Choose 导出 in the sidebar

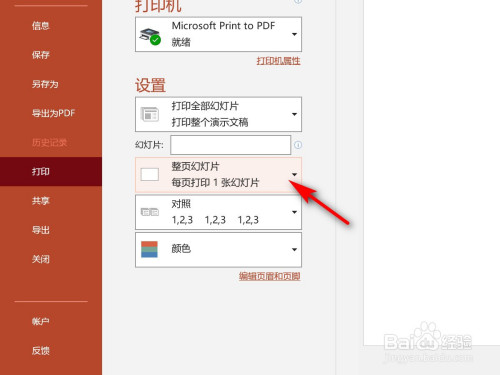point(41,230)
